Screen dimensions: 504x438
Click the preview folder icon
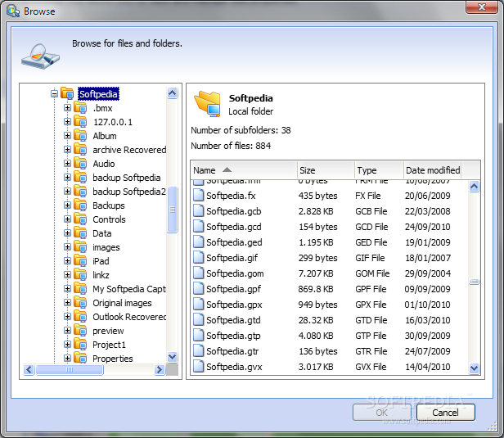[x=80, y=330]
